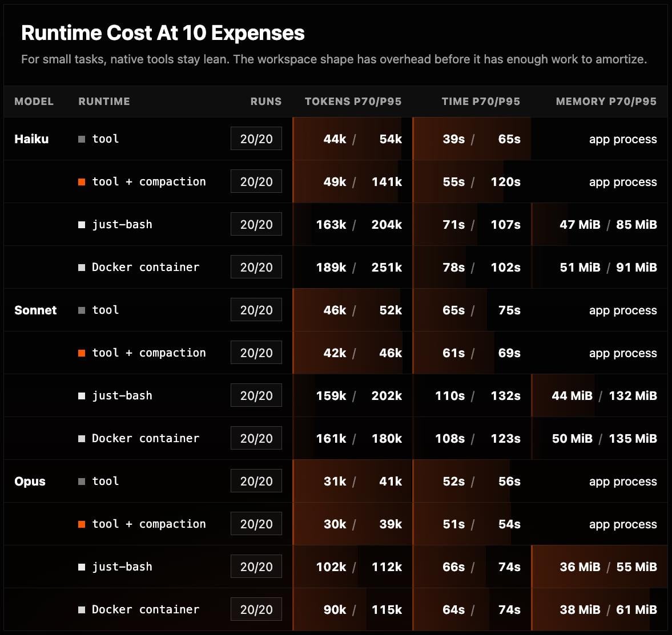Click the 36 MiB memory value
This screenshot has height=635, width=672.
coord(580,567)
